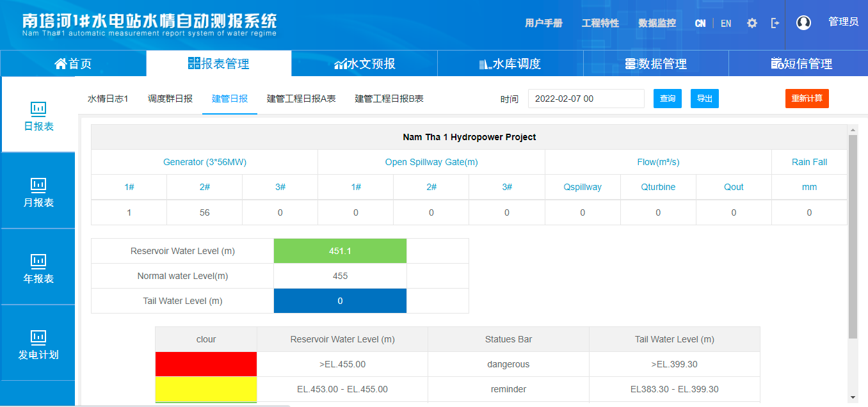
Task: Open the 工程特性 link
Action: click(x=600, y=23)
